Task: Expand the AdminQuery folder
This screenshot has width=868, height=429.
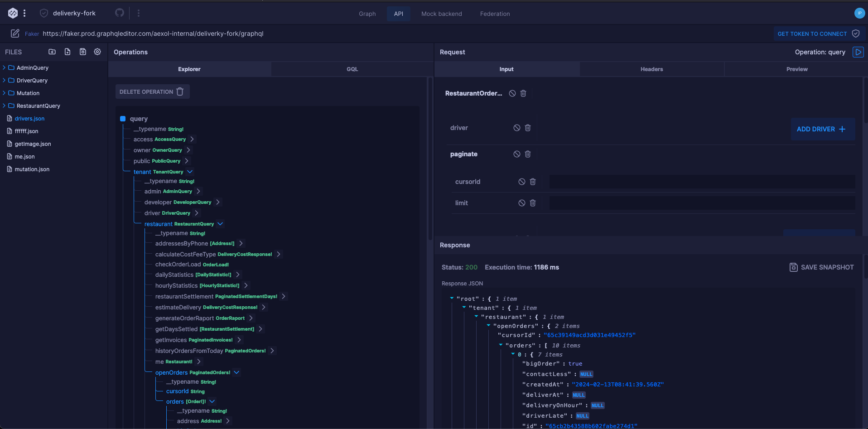Action: (4, 67)
